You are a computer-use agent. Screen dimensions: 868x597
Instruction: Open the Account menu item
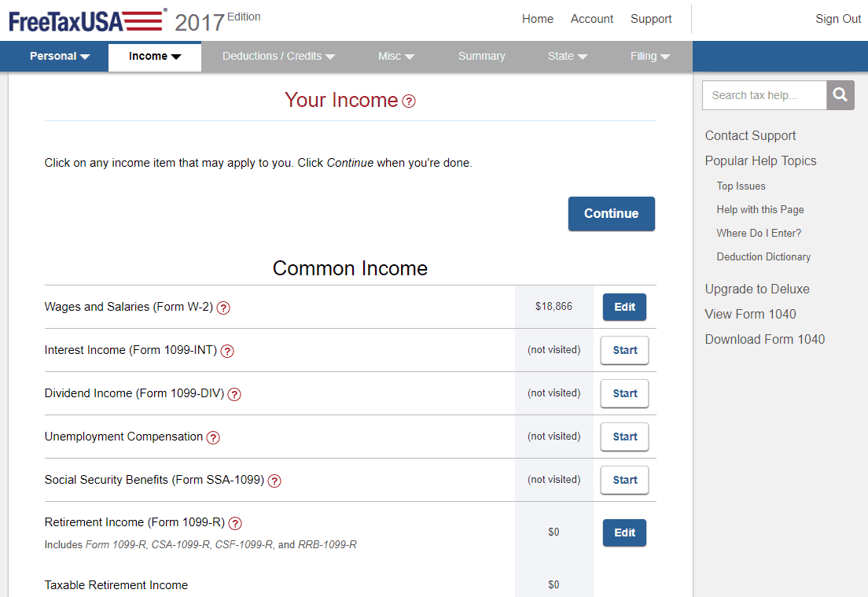pyautogui.click(x=591, y=19)
